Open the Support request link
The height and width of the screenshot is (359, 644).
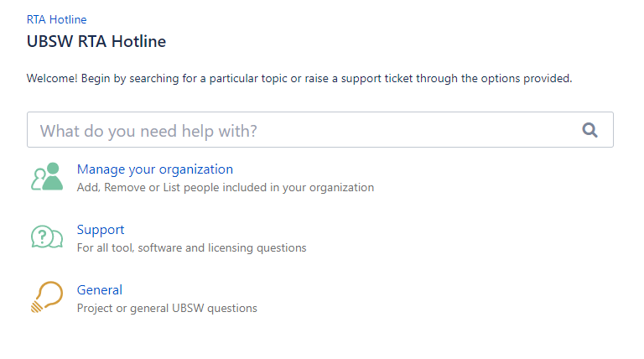(x=101, y=230)
